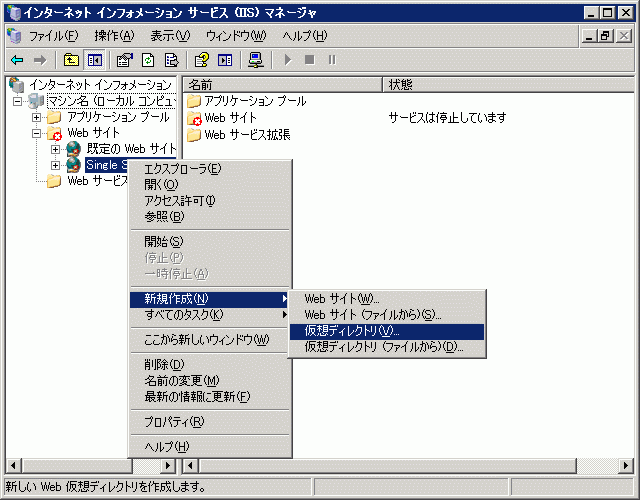Click right scroll arrow of tree pane
640x500 pixels.
pyautogui.click(x=168, y=466)
